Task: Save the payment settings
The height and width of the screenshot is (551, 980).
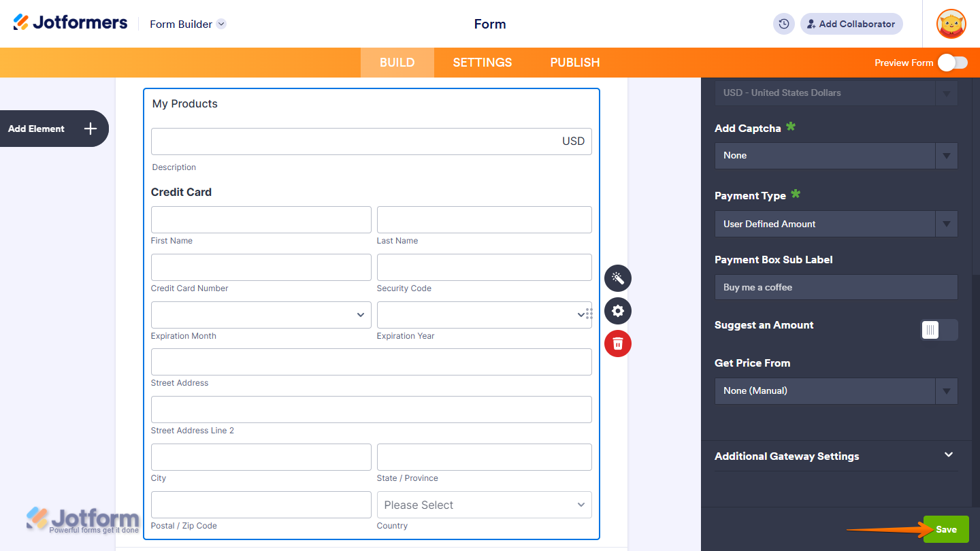Action: tap(945, 529)
